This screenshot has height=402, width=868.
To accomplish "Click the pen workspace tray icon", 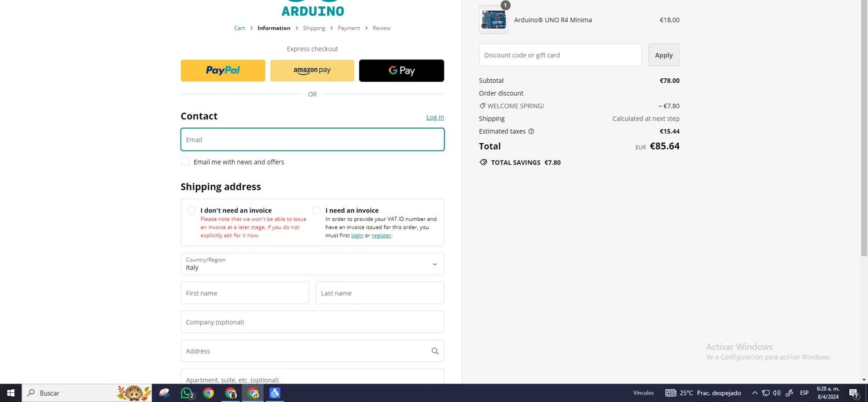I will [789, 393].
